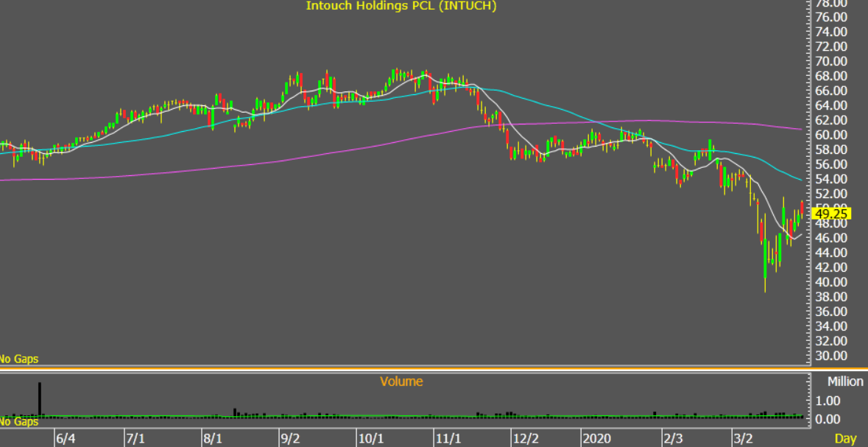
Task: Click the 32.00 price axis label
Action: click(832, 341)
